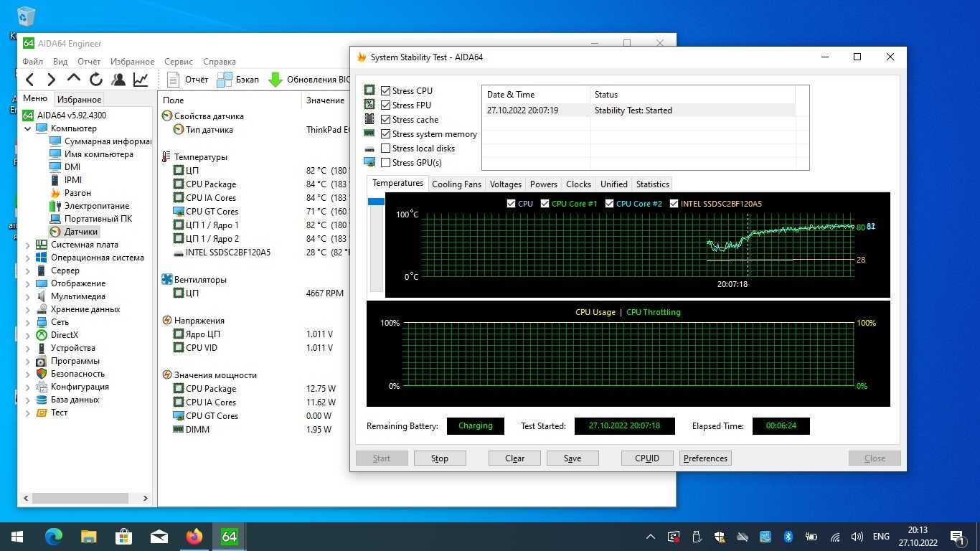Refresh the AIDA64 page

(x=96, y=80)
